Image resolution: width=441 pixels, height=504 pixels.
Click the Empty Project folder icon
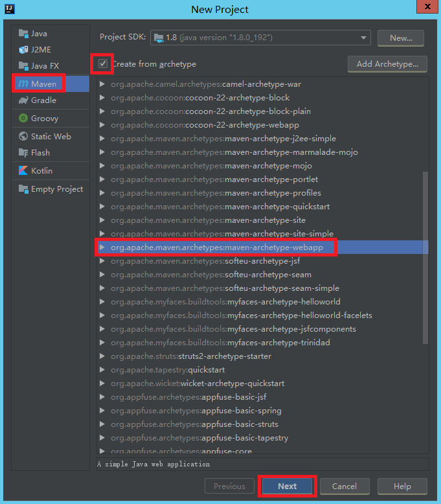(23, 189)
